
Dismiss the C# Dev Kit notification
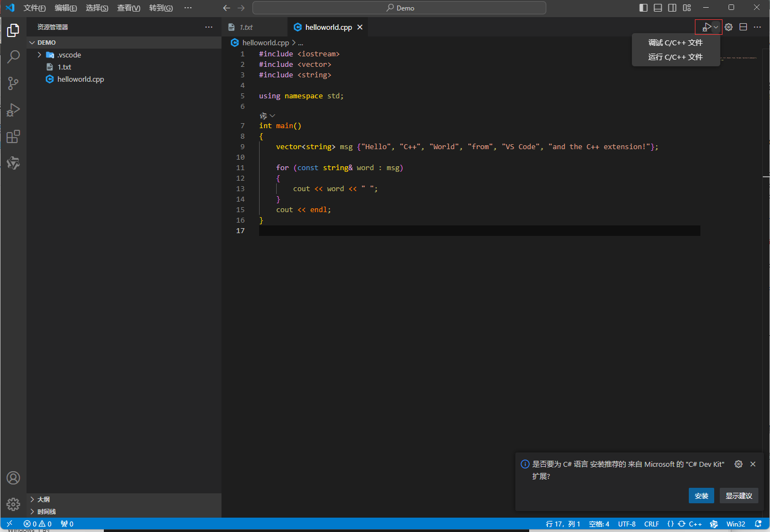point(753,464)
